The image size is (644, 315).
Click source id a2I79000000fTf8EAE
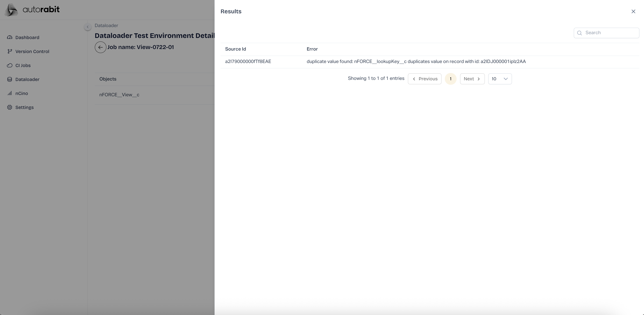(x=248, y=62)
